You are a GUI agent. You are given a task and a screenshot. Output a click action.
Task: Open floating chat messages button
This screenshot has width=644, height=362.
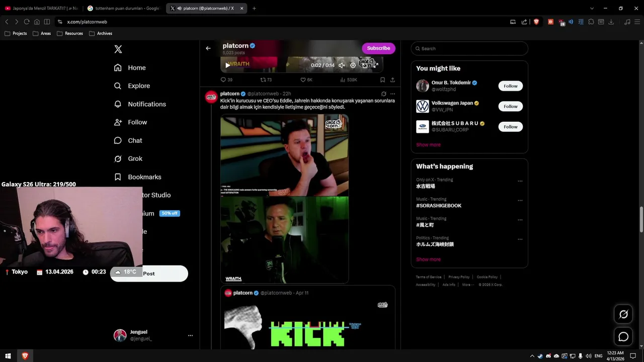pyautogui.click(x=623, y=337)
